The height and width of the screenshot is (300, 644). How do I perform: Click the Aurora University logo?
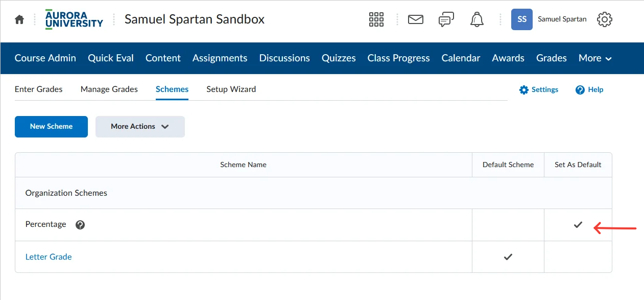(x=74, y=19)
